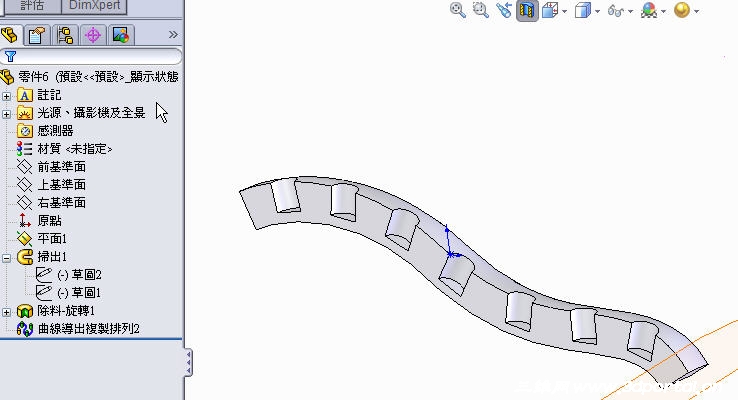Toggle the Section View button
Viewport: 738px width, 400px height.
pyautogui.click(x=527, y=10)
